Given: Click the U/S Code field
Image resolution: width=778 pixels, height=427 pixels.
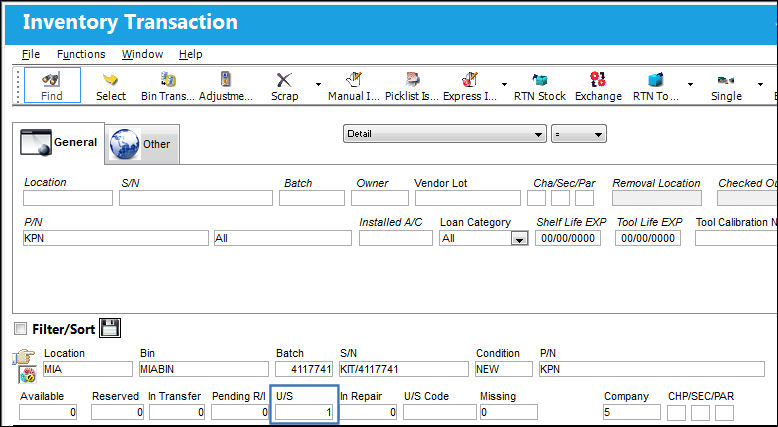Looking at the screenshot, I should point(440,412).
